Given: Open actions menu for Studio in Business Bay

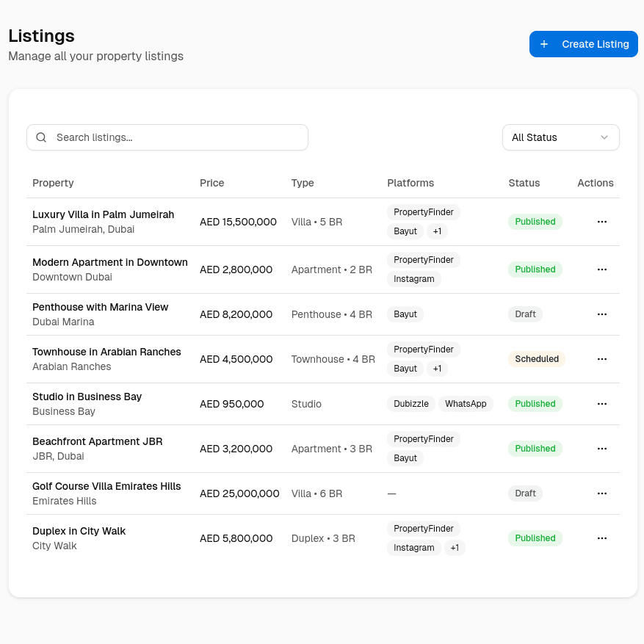Looking at the screenshot, I should tap(601, 404).
